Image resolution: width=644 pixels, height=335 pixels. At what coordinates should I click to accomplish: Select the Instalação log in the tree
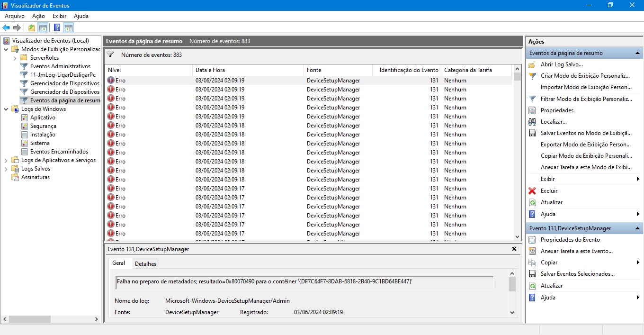pyautogui.click(x=43, y=135)
